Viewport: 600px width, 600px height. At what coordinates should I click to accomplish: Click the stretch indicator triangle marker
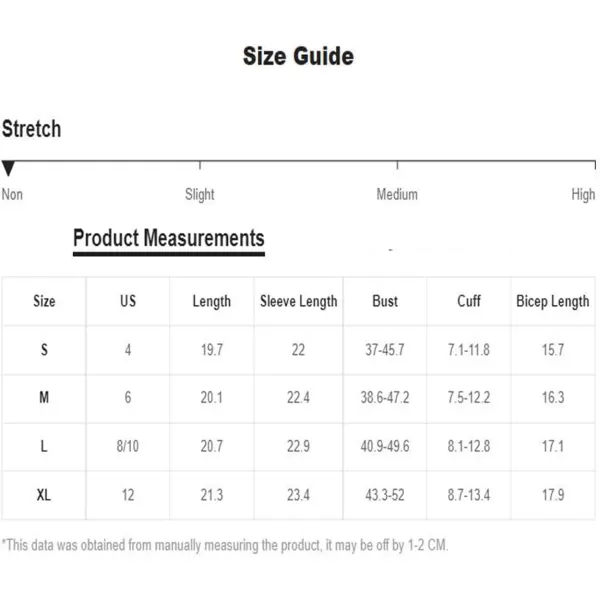8,168
